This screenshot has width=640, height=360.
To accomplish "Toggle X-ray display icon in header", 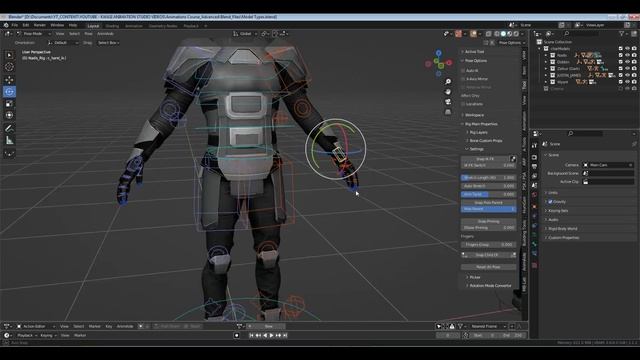I will pos(489,34).
